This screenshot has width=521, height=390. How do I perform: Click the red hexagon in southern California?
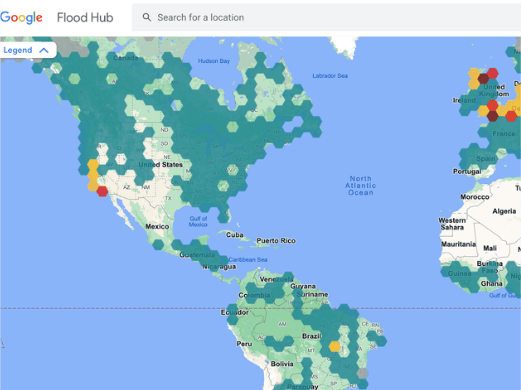click(102, 191)
